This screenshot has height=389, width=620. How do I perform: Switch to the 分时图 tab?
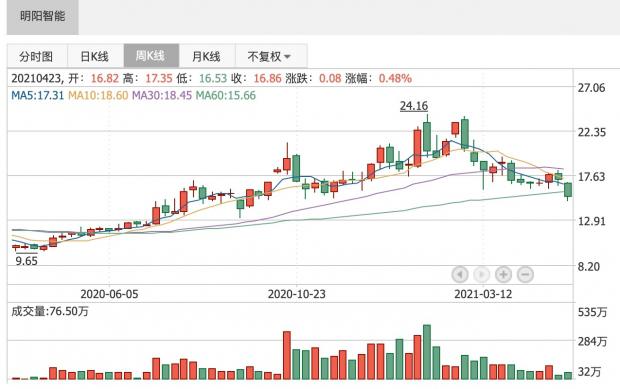[x=37, y=56]
